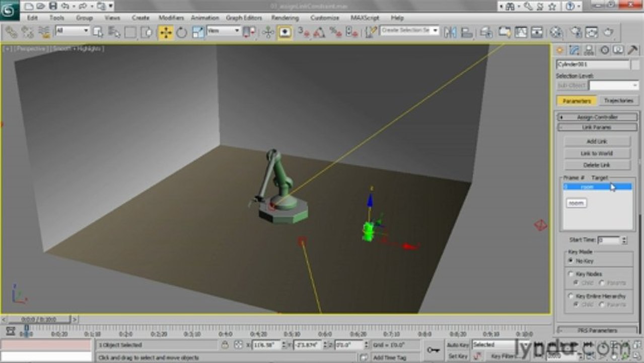Toggle the Angle Snap icon

pos(319,32)
